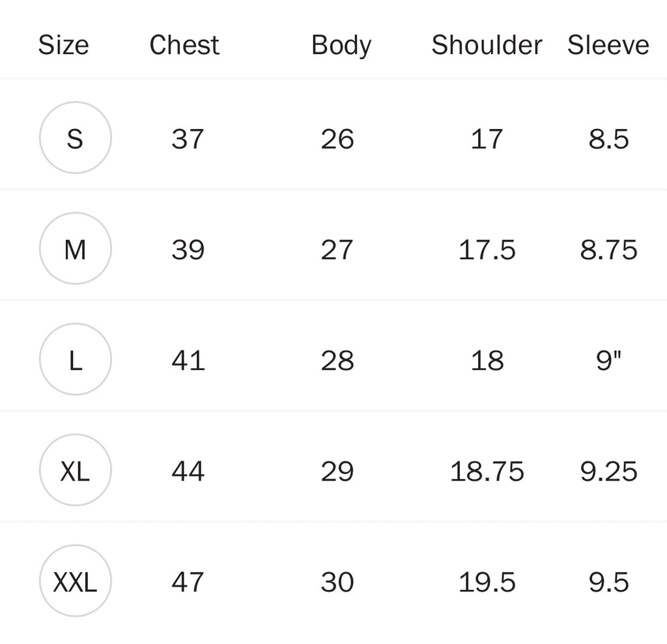
Task: Choose the M size circle
Action: [76, 249]
